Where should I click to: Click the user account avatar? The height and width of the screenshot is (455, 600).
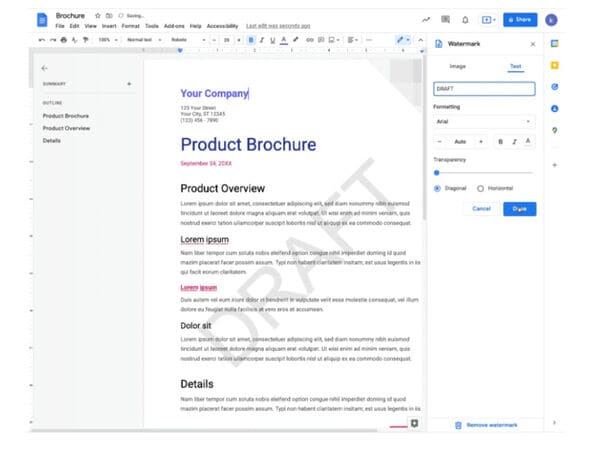point(551,20)
